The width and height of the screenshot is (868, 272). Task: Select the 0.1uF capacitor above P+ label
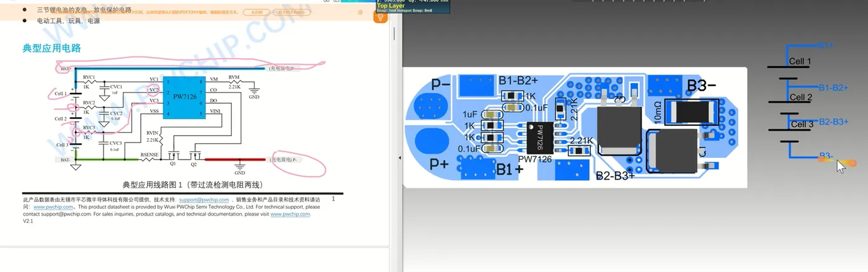point(492,149)
